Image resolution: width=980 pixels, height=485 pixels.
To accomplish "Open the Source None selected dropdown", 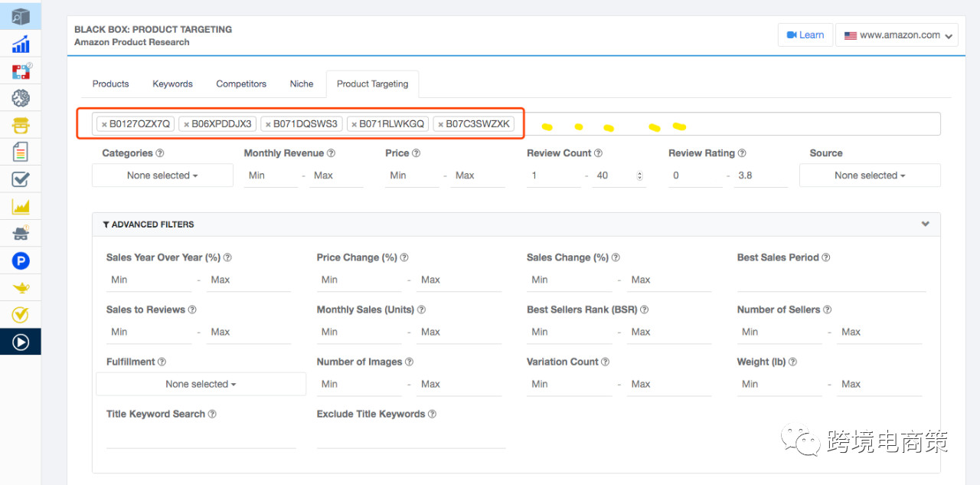I will pos(870,175).
